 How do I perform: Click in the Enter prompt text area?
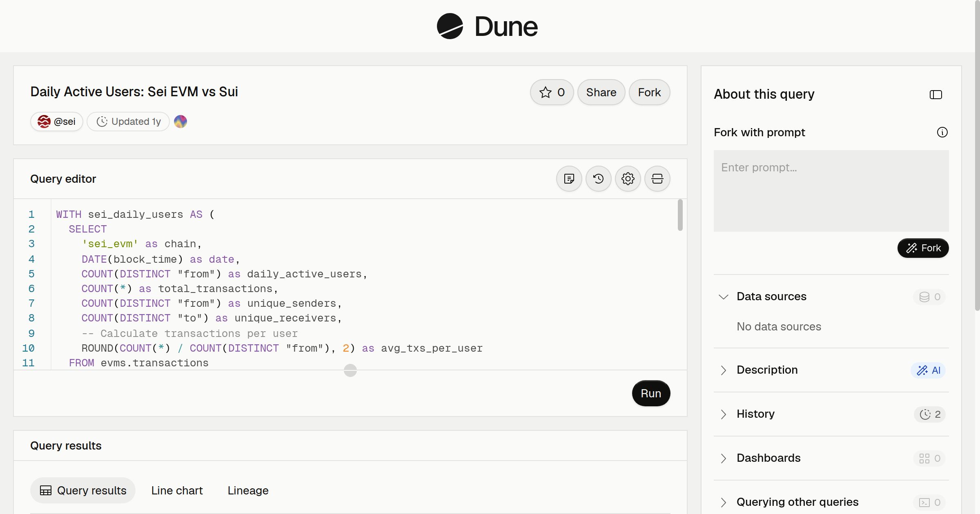point(831,191)
